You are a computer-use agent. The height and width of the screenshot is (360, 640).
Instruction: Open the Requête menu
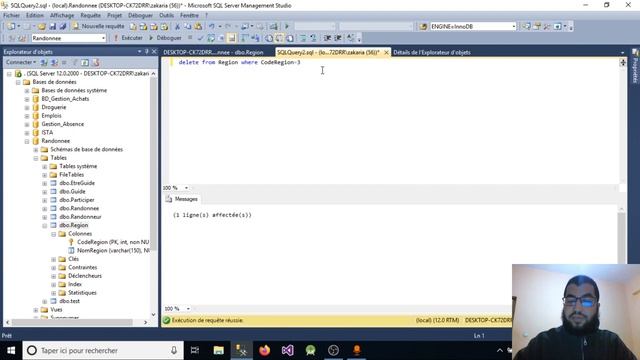pos(90,15)
